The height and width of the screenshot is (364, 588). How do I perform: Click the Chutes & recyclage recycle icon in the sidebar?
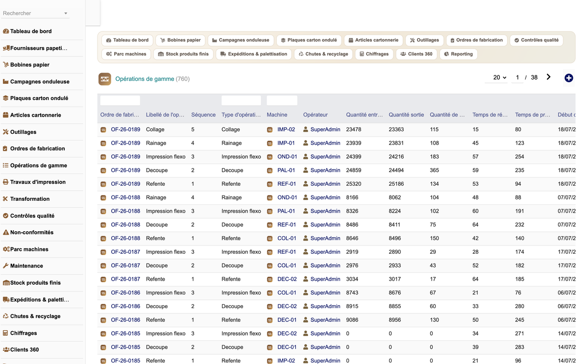(6, 316)
